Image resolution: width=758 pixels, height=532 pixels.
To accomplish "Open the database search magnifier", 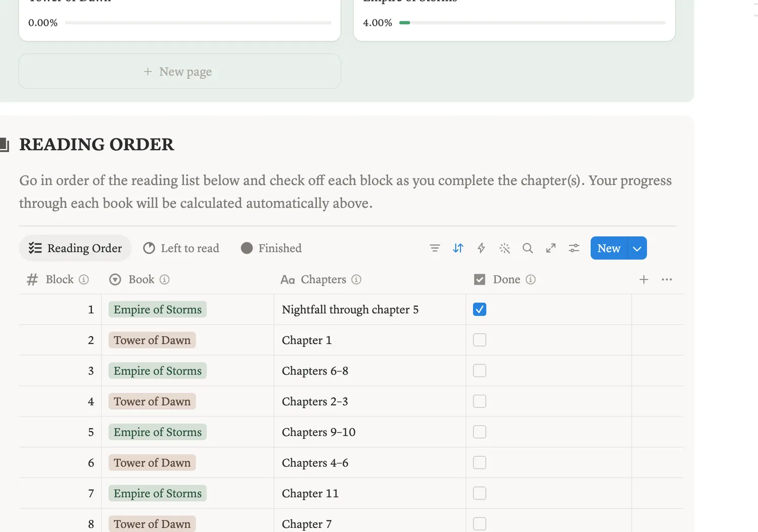I will pyautogui.click(x=528, y=248).
